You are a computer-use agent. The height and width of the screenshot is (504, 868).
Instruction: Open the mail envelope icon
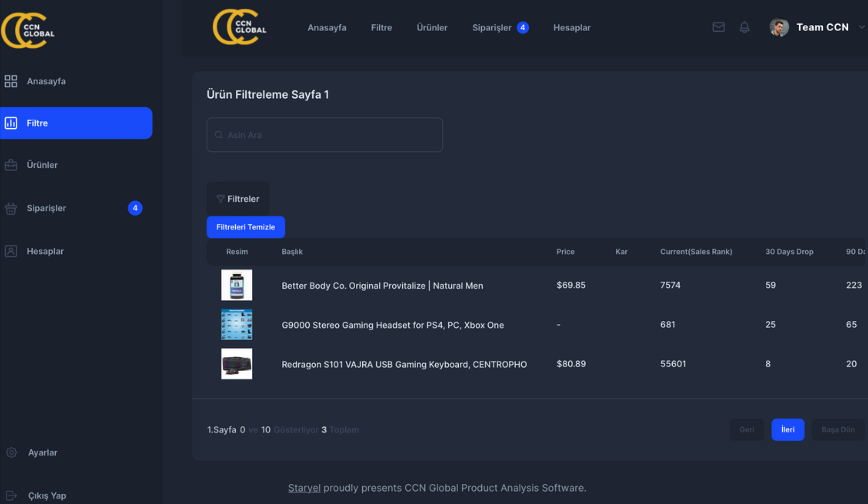(718, 27)
